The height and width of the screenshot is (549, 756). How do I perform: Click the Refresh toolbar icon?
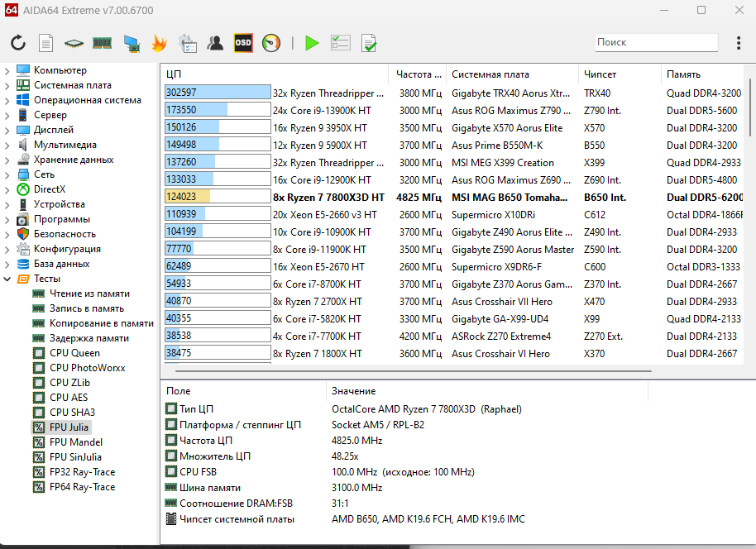[18, 43]
